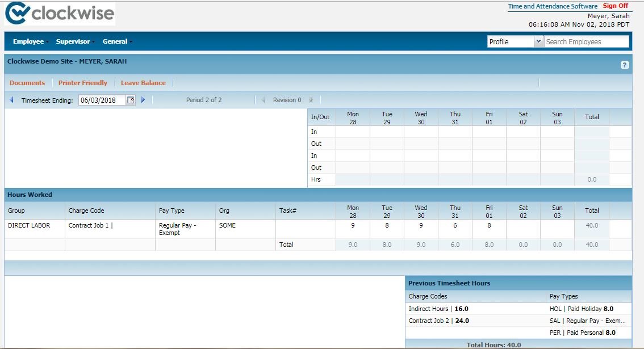This screenshot has width=644, height=349.
Task: Select the Contract Job 1 charge code cell
Action: click(110, 229)
